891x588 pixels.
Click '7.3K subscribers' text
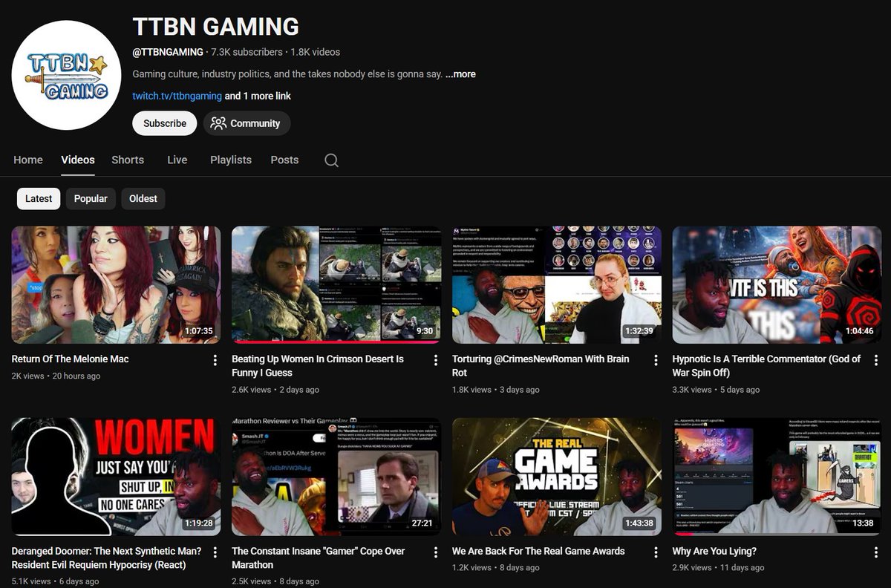tap(247, 52)
